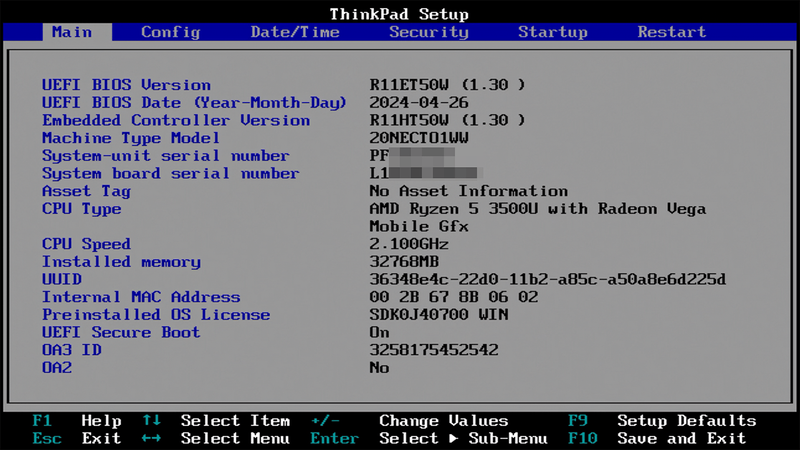800x450 pixels.
Task: Select the Startup tab
Action: (x=553, y=32)
